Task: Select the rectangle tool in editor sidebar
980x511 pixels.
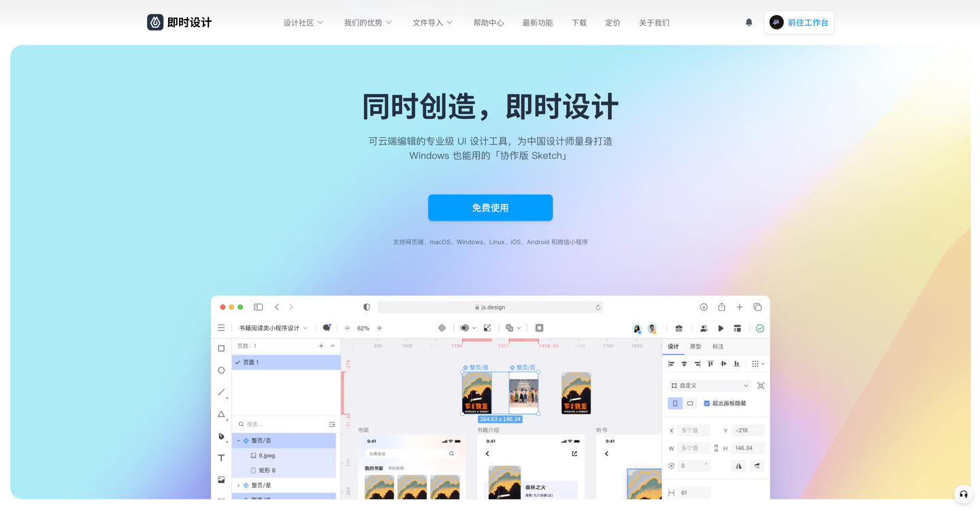Action: 221,348
